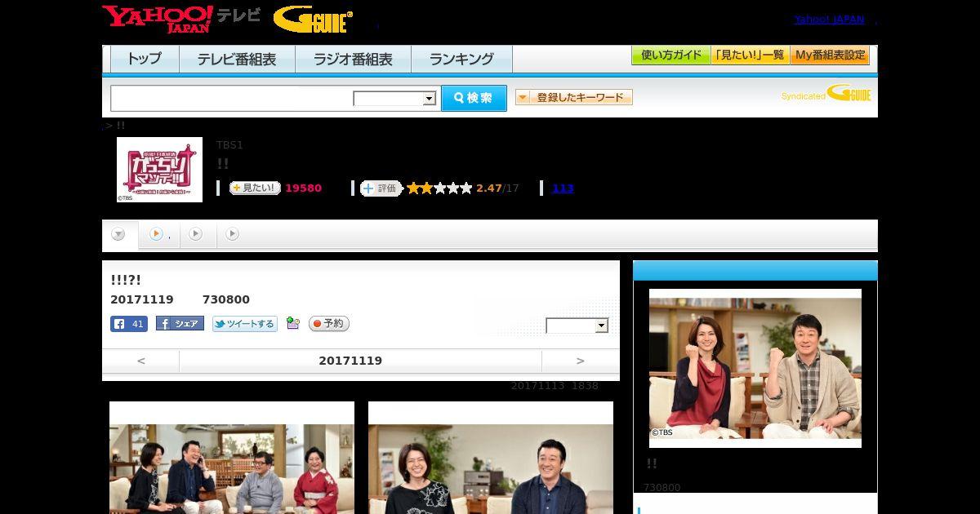Open the Yahoo! JAPAN link
Image resolution: width=980 pixels, height=514 pixels.
click(x=829, y=20)
